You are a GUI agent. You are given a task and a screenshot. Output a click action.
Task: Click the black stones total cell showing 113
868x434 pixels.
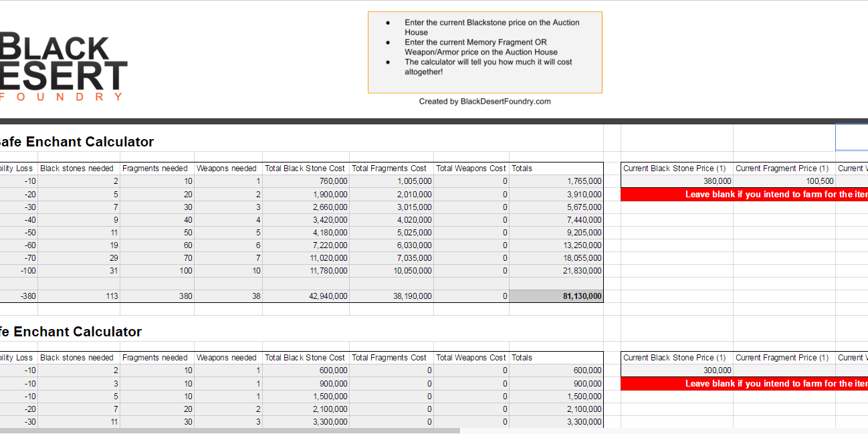click(78, 296)
